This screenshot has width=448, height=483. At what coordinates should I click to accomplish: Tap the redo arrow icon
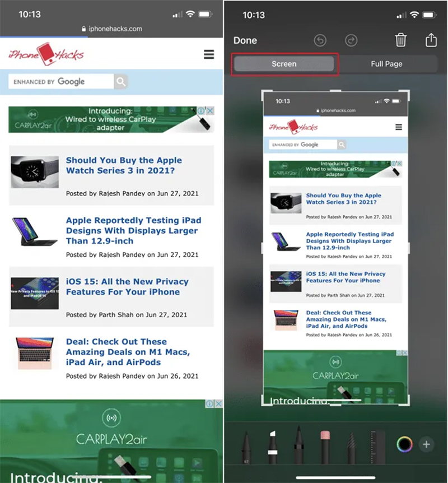(x=351, y=41)
